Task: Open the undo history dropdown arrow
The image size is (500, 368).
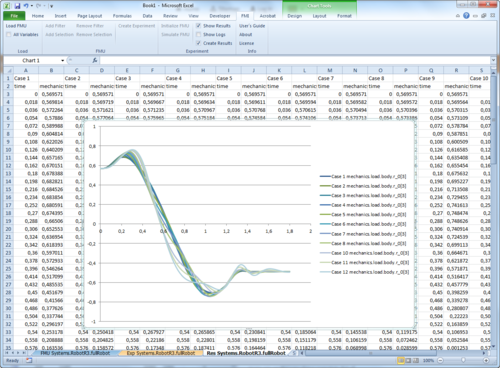Action: pyautogui.click(x=32, y=6)
